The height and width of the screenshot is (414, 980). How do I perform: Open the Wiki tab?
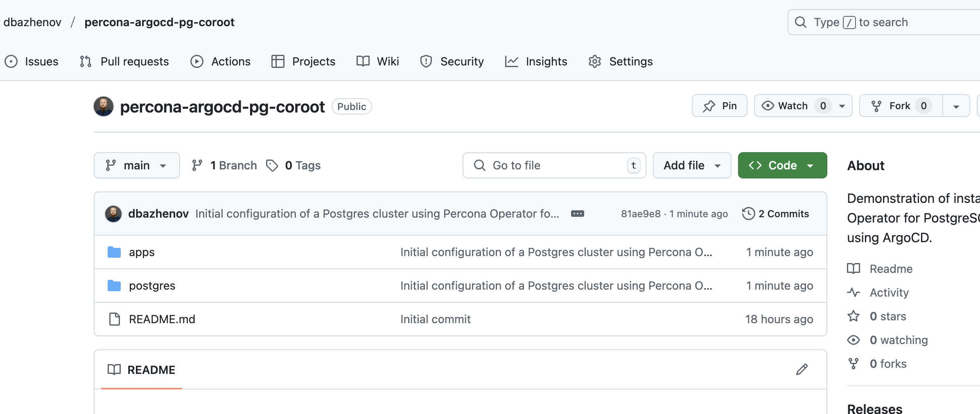[x=377, y=61]
